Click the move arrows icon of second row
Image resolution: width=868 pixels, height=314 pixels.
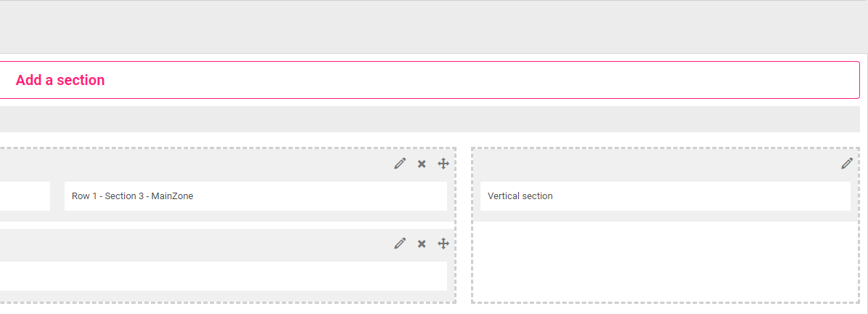(x=443, y=243)
